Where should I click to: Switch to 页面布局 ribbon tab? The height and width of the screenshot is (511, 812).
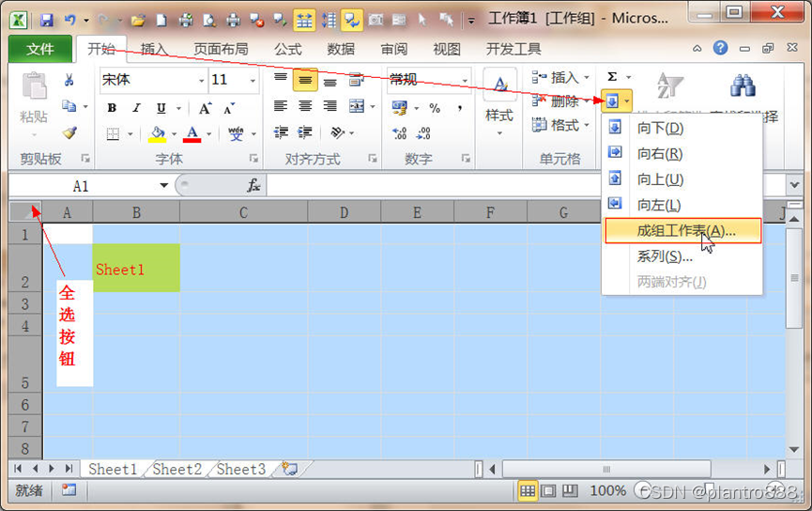coord(222,49)
